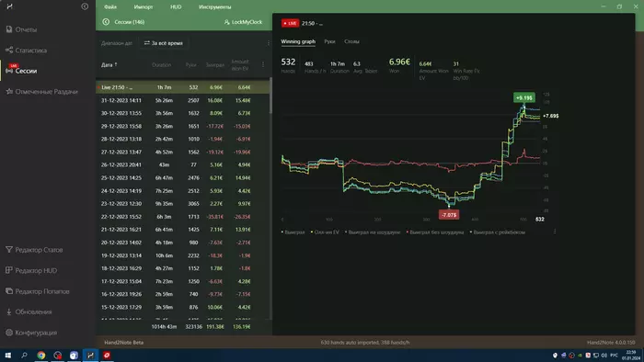Image resolution: width=644 pixels, height=362 pixels.
Task: Select session 31-12-2023 14:11
Action: coord(183,100)
